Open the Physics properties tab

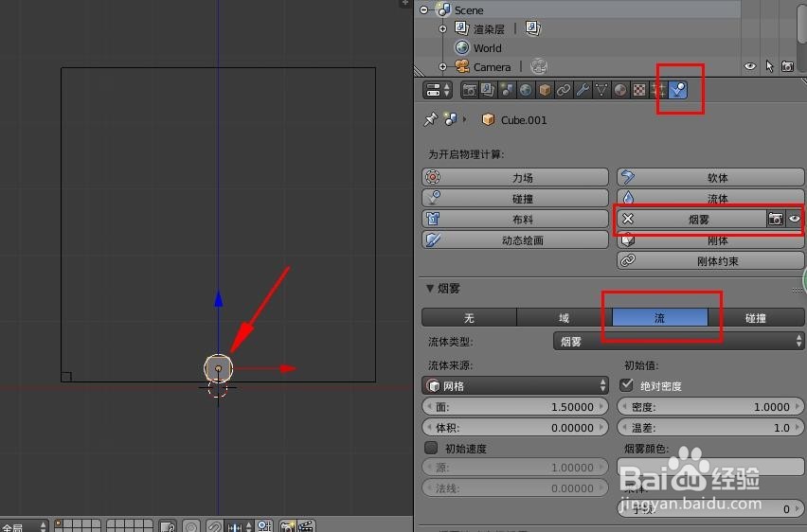(678, 91)
